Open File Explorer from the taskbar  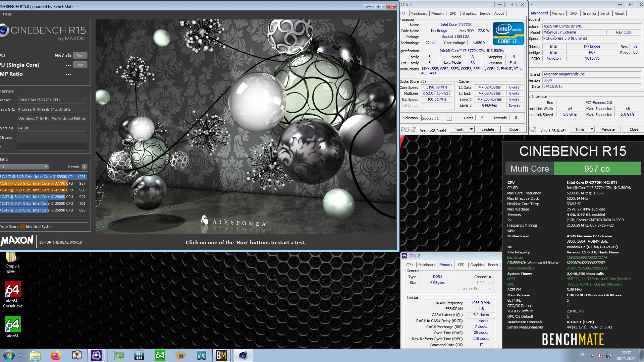tap(35, 355)
